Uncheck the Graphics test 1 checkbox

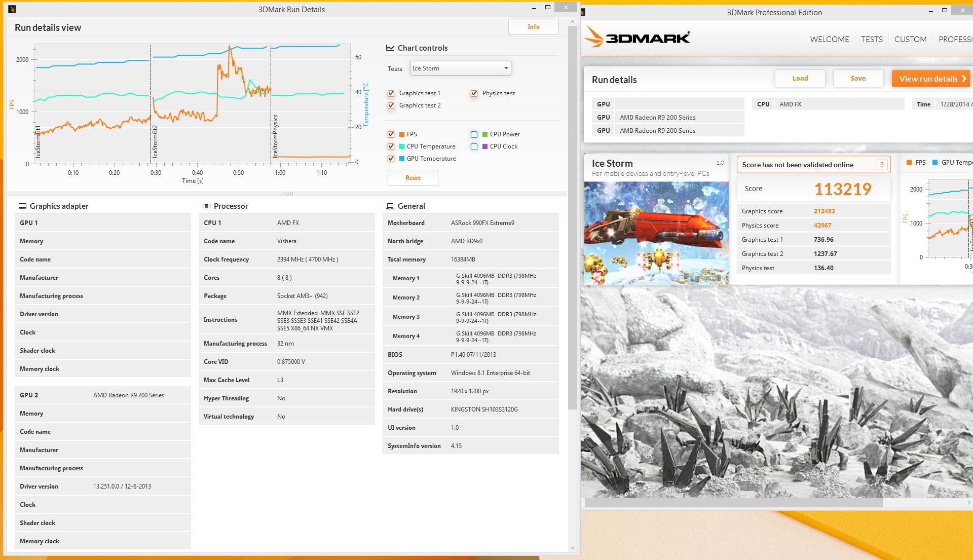click(x=391, y=93)
